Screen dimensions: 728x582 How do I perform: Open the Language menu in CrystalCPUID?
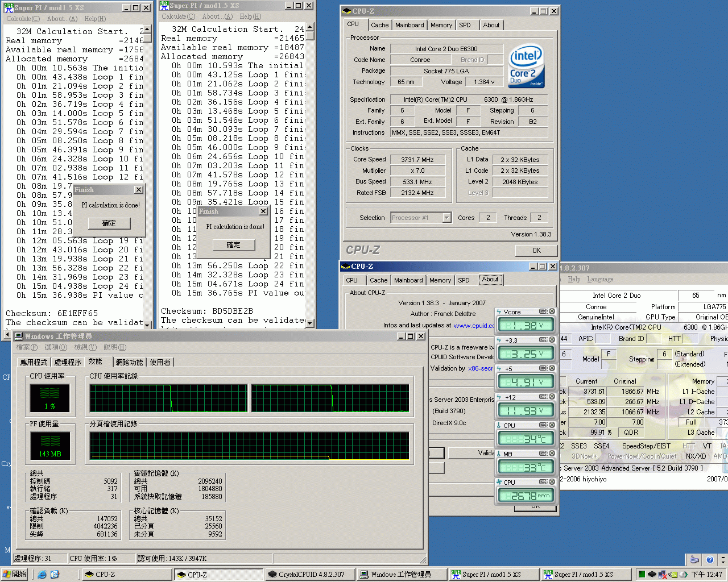pos(600,279)
